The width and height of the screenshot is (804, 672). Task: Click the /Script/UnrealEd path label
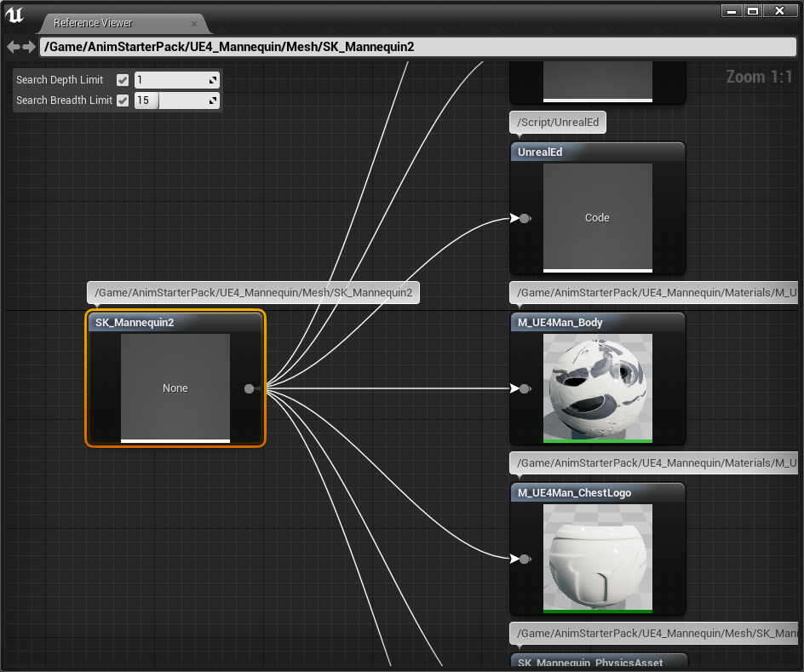click(x=558, y=123)
